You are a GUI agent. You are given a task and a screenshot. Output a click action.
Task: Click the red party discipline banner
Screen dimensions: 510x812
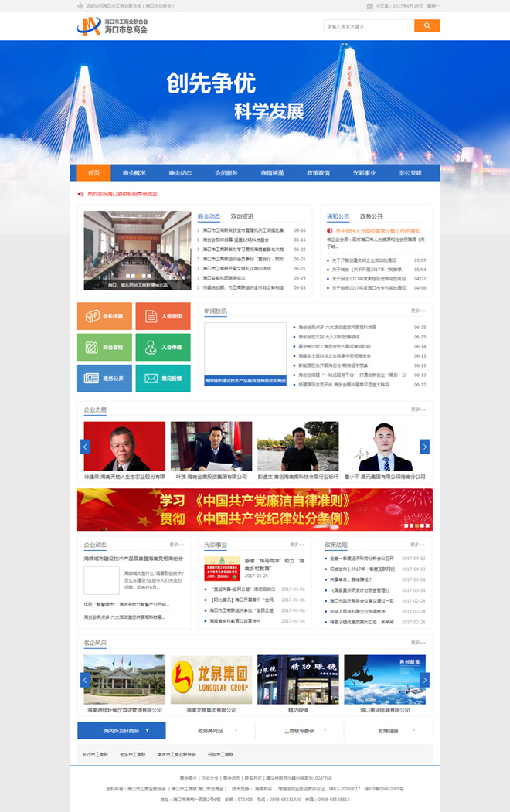(x=255, y=509)
